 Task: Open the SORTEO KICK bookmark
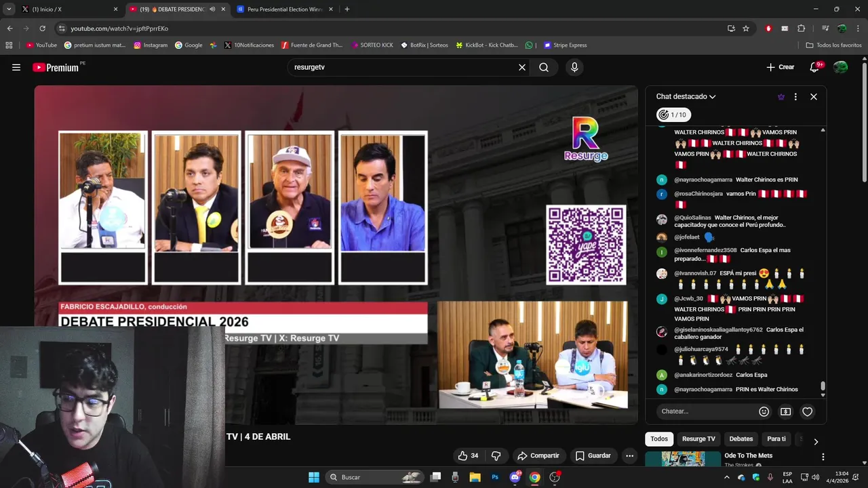(372, 45)
